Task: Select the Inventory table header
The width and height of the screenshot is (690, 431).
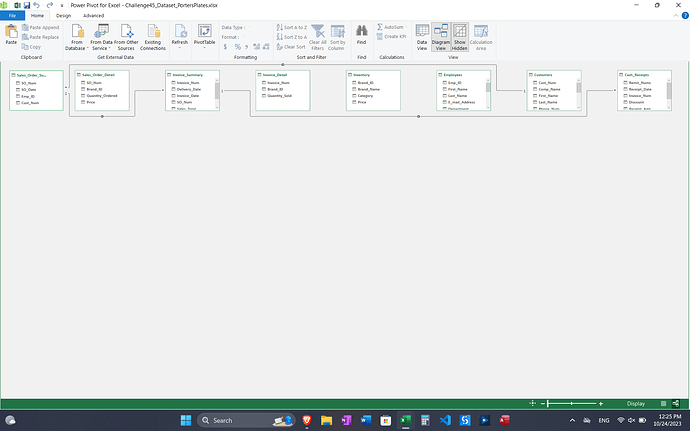Action: coord(373,75)
